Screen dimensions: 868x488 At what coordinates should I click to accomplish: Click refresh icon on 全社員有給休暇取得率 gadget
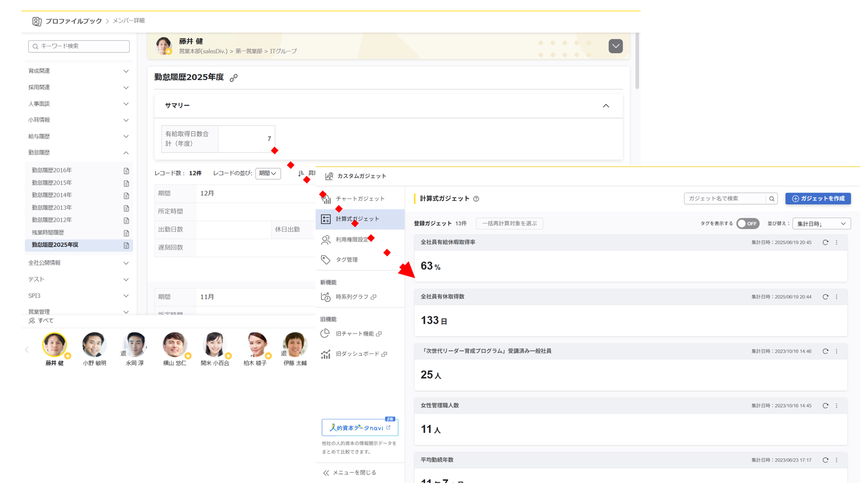point(825,243)
